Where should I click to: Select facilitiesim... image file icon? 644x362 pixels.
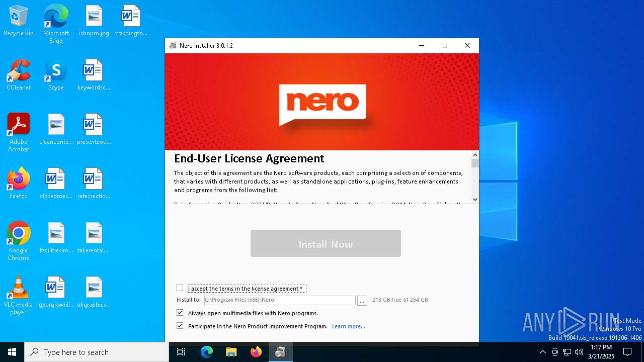(56, 238)
